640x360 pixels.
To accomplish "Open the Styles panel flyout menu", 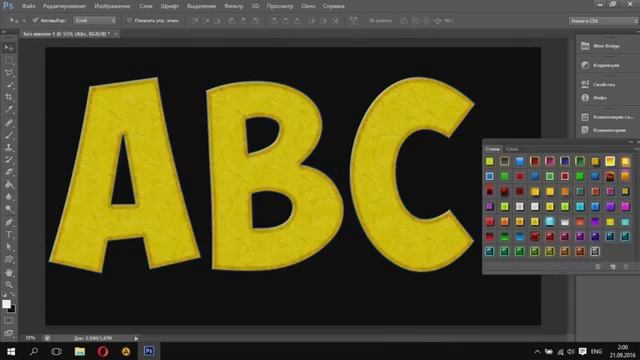I will [x=636, y=149].
